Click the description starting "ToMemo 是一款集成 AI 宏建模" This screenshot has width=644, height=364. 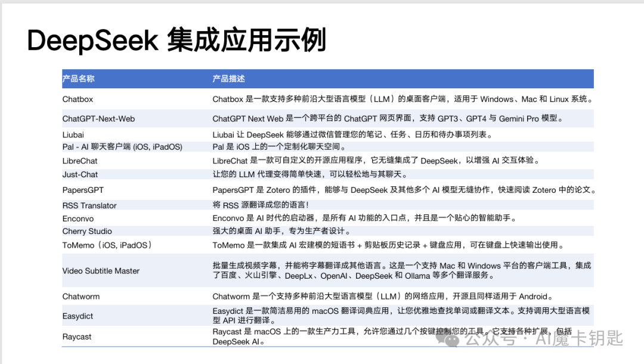pyautogui.click(x=389, y=245)
